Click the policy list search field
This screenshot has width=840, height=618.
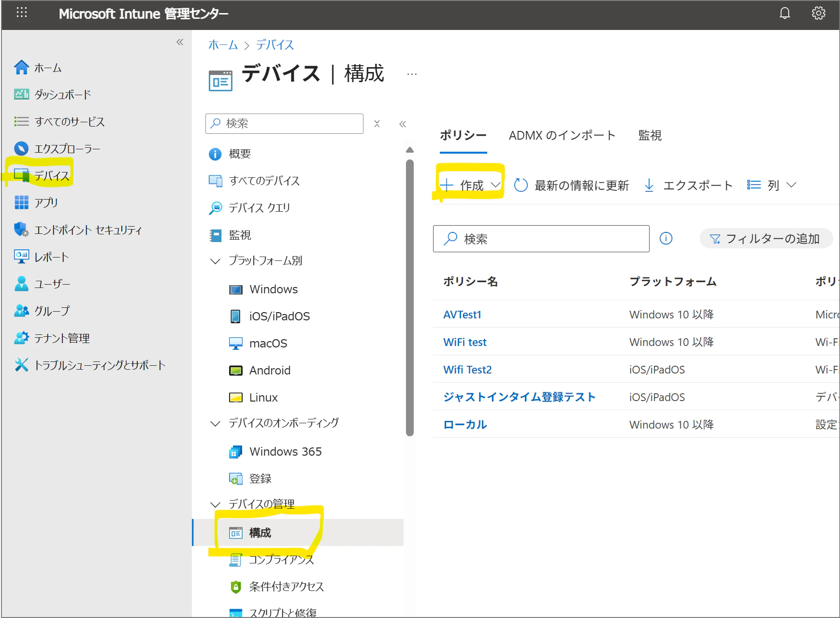point(541,239)
